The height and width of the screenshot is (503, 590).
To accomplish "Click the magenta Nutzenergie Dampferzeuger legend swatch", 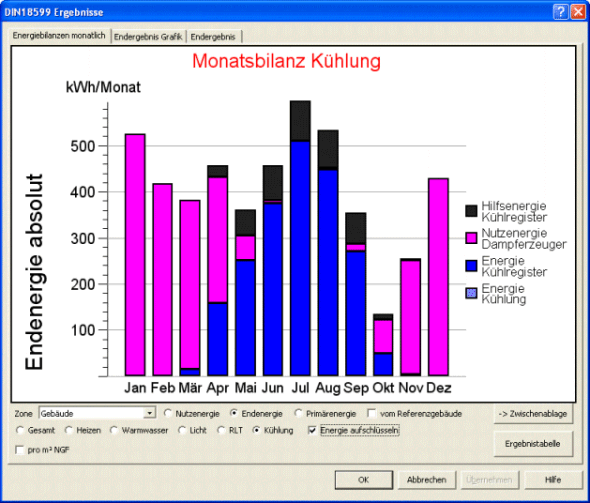I will (471, 238).
